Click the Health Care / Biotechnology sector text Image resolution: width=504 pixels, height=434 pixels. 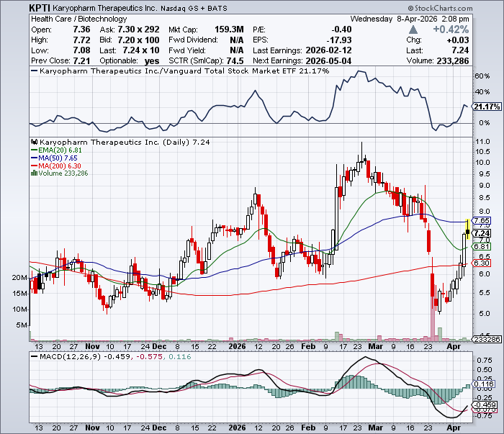[x=78, y=19]
